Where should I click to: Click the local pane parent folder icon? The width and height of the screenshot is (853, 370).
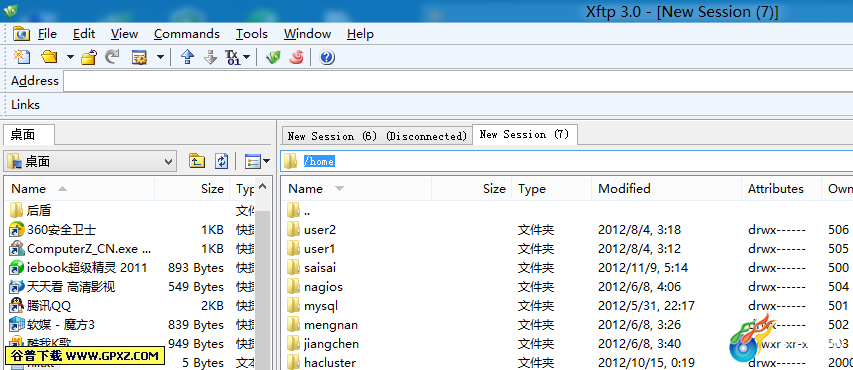[197, 161]
